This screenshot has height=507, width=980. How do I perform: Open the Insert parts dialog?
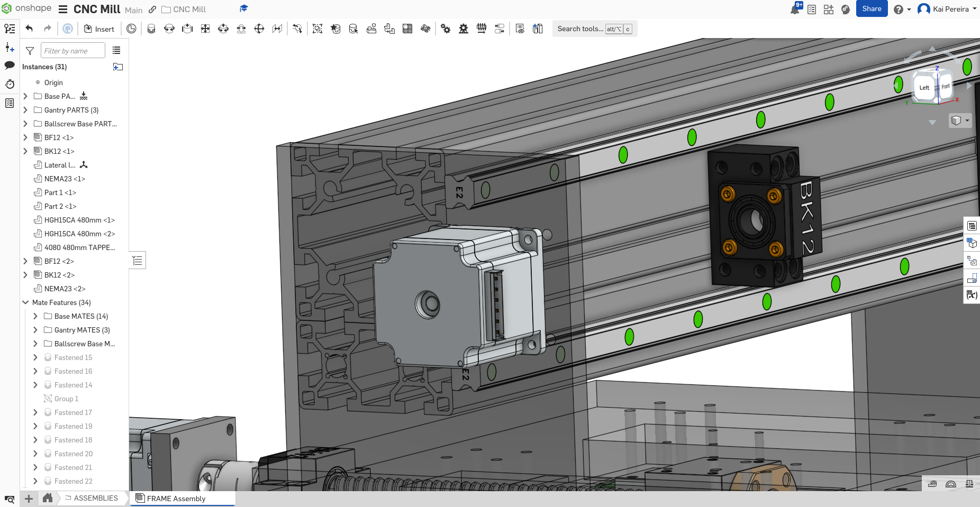[x=99, y=29]
